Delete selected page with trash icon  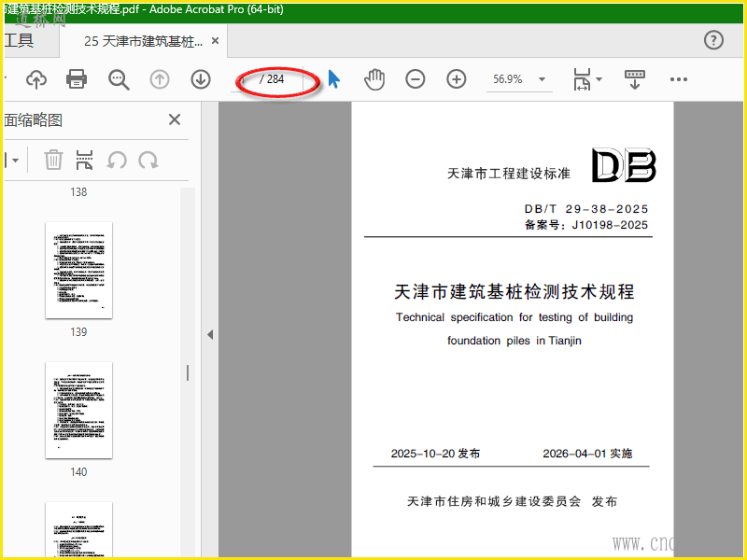click(x=53, y=160)
